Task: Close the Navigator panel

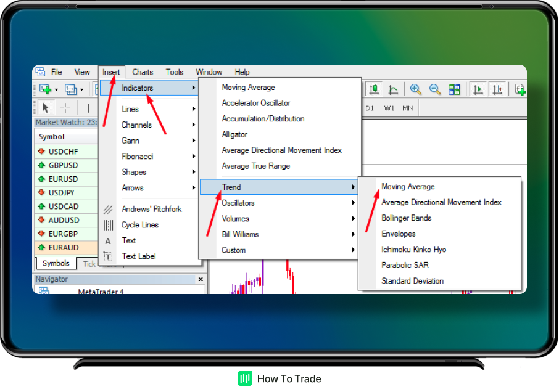Action: pyautogui.click(x=200, y=279)
